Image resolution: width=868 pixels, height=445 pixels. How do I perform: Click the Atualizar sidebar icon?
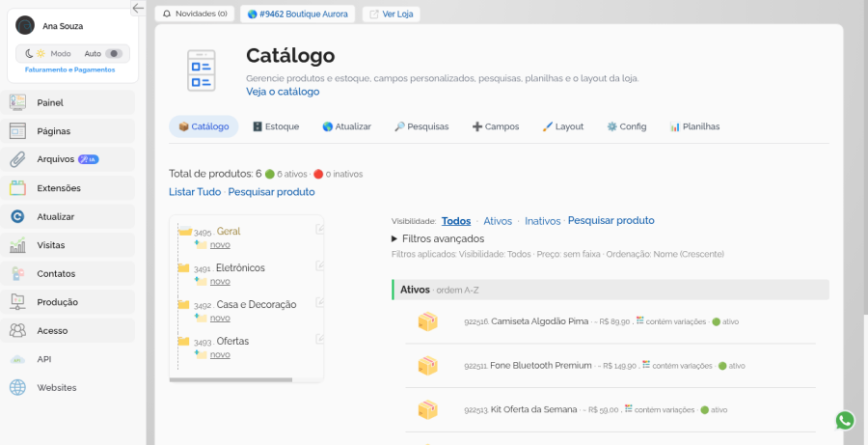tap(17, 216)
